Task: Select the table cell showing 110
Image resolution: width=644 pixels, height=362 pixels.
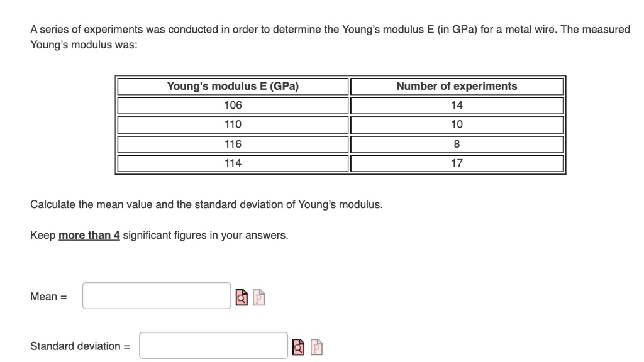Action: pyautogui.click(x=233, y=124)
